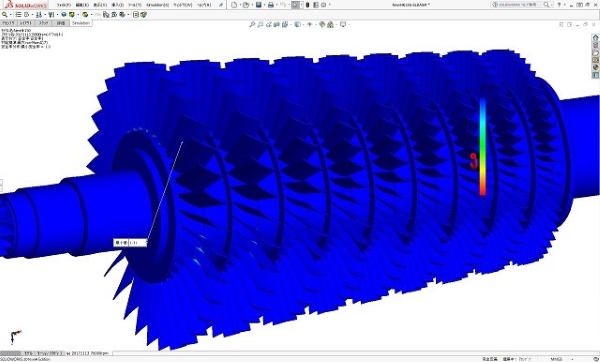Screen dimensions: 600x362
Task: Click the Home icon in right task pane
Action: [x=595, y=38]
